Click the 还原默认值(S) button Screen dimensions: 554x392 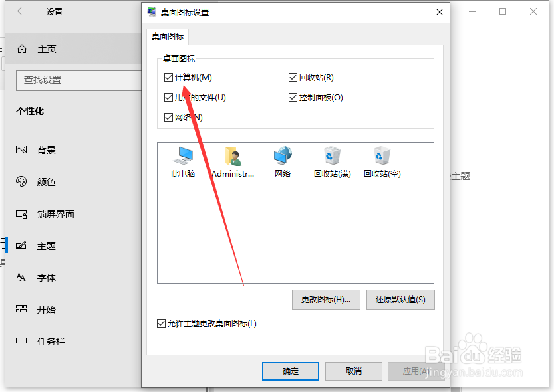[x=400, y=300]
